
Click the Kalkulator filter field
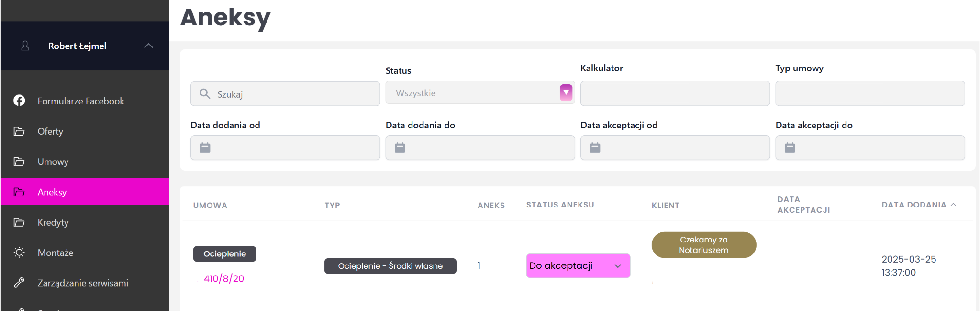[675, 93]
